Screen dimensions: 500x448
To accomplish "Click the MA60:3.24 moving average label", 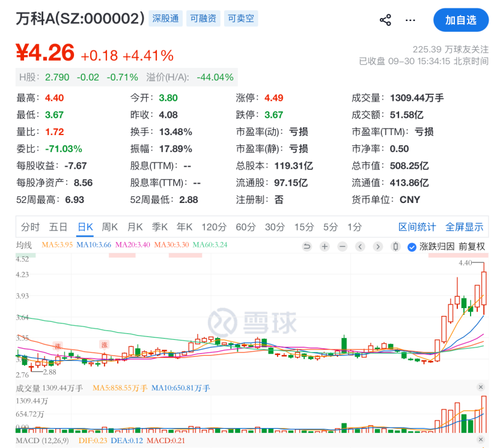I will (x=210, y=244).
